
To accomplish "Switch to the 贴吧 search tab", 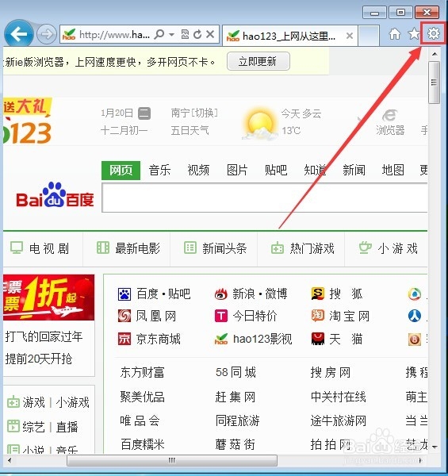I will tap(276, 171).
